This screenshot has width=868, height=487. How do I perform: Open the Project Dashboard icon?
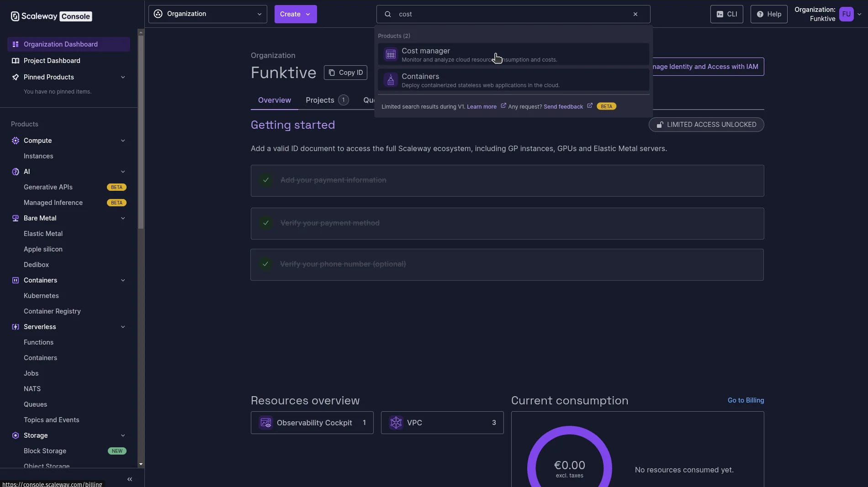pos(16,61)
